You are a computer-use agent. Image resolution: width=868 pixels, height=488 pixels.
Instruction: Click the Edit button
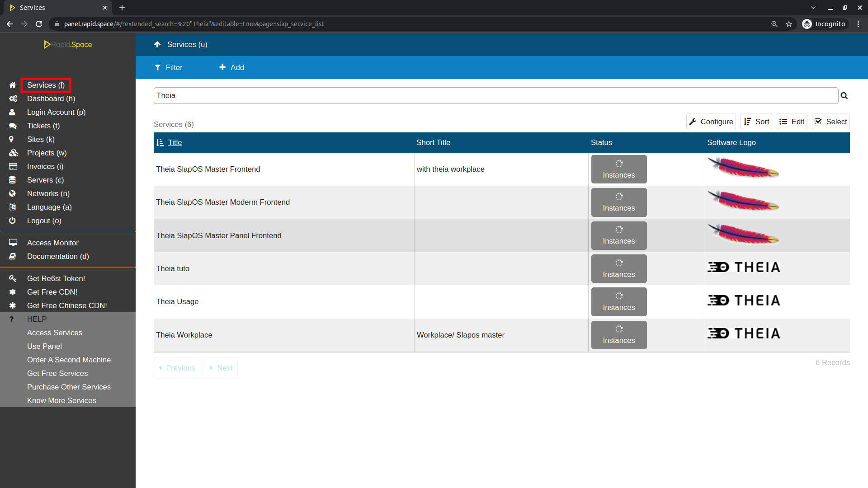pos(792,122)
